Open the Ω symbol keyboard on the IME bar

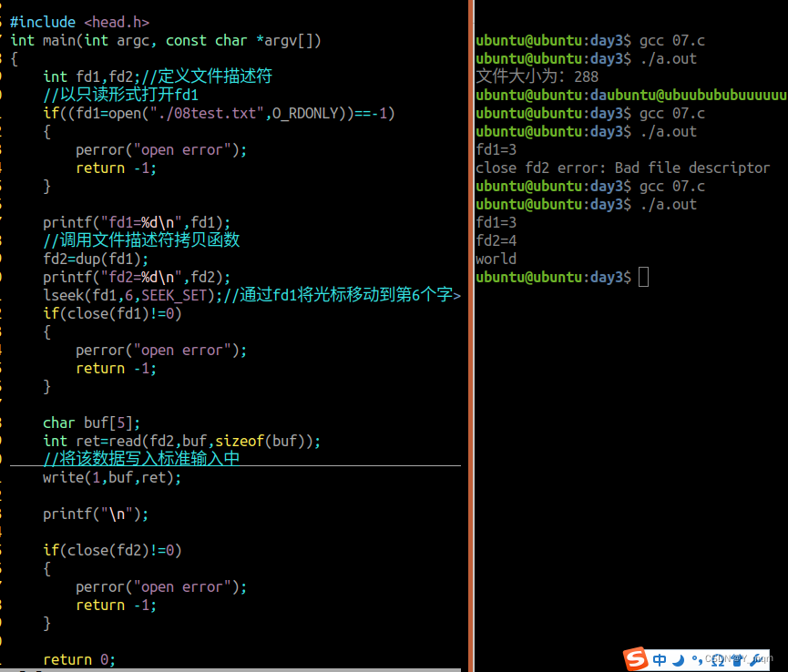[x=718, y=660]
